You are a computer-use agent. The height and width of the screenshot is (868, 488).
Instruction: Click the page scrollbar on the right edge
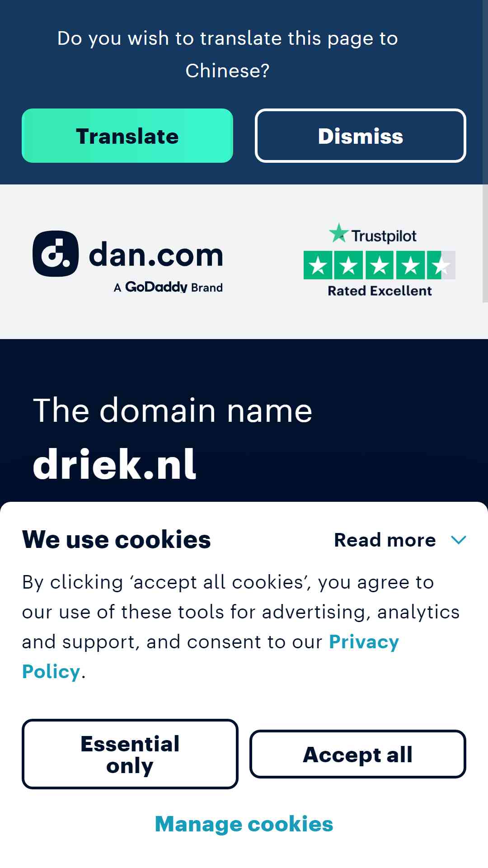click(x=485, y=243)
